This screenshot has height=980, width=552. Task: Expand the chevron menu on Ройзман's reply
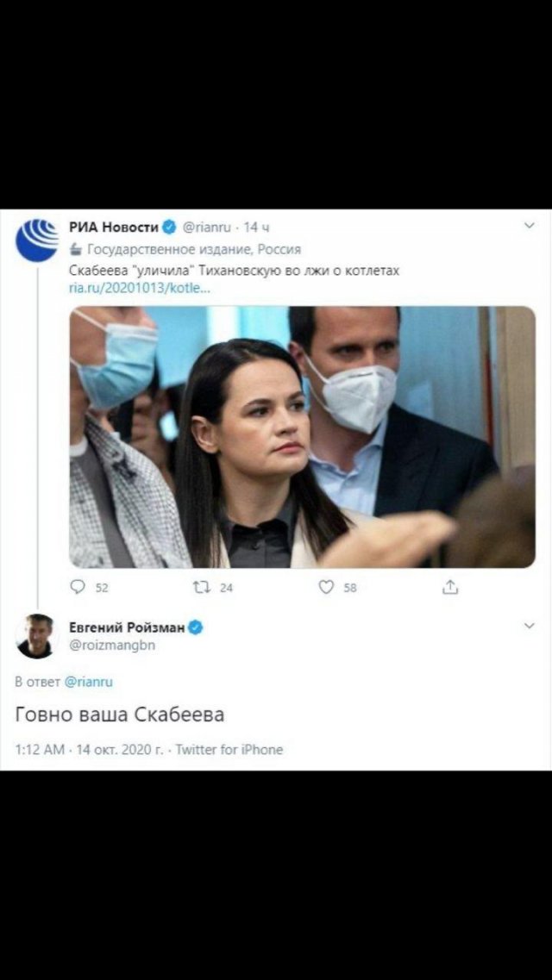point(529,626)
